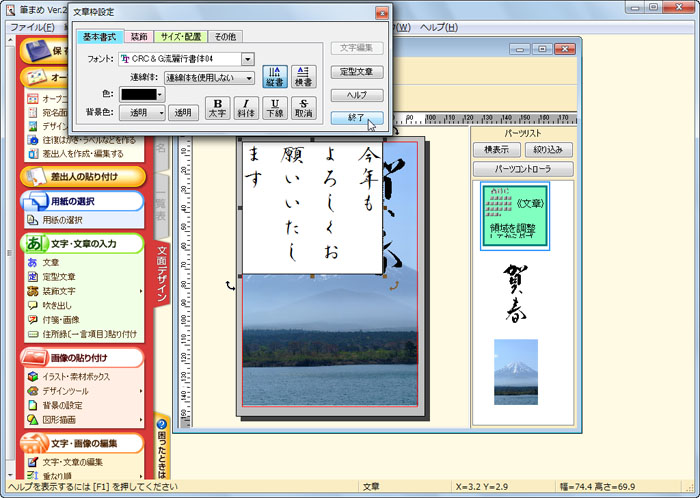Toggle vertical writing (縦書) button
The height and width of the screenshot is (498, 700).
275,77
